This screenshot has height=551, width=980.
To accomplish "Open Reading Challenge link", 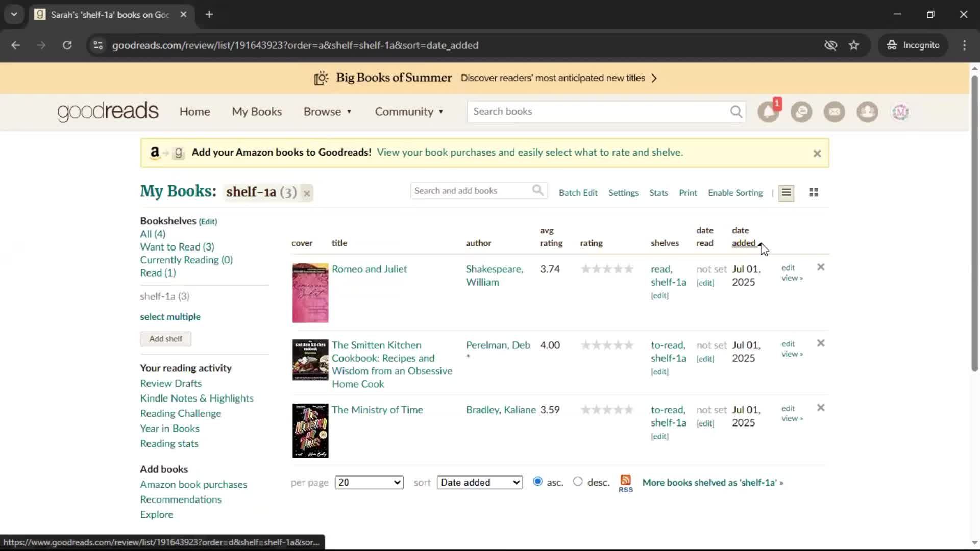I will (x=181, y=413).
